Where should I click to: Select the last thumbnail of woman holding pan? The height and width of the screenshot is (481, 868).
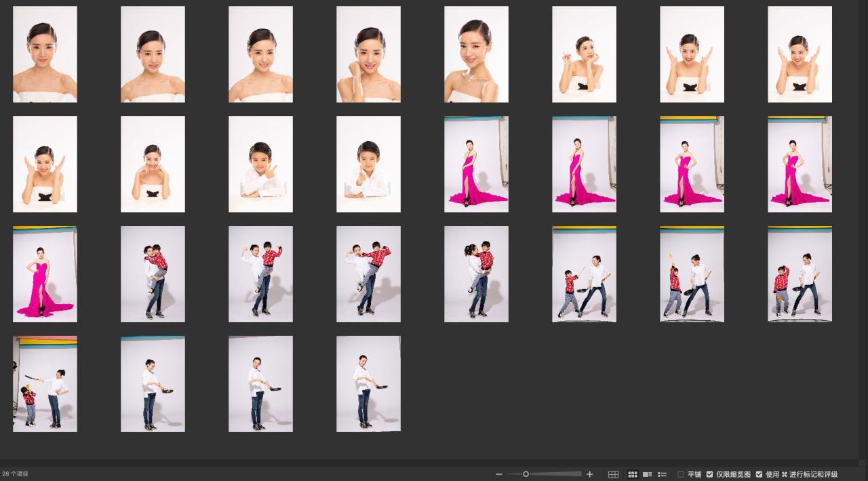368,384
